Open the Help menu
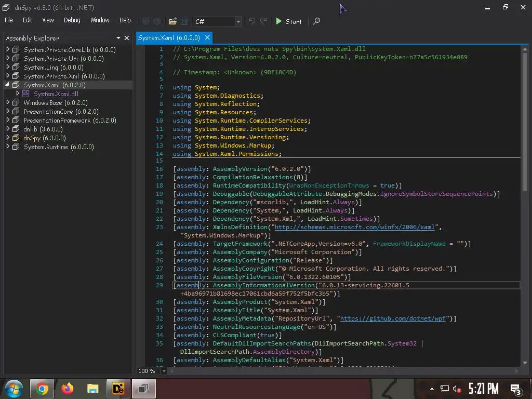The image size is (532, 399). [x=125, y=20]
